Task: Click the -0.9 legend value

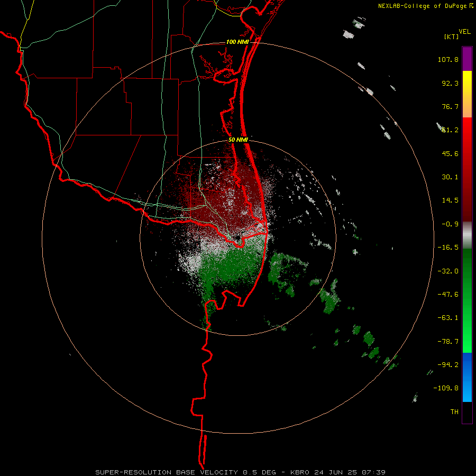Action: [450, 224]
